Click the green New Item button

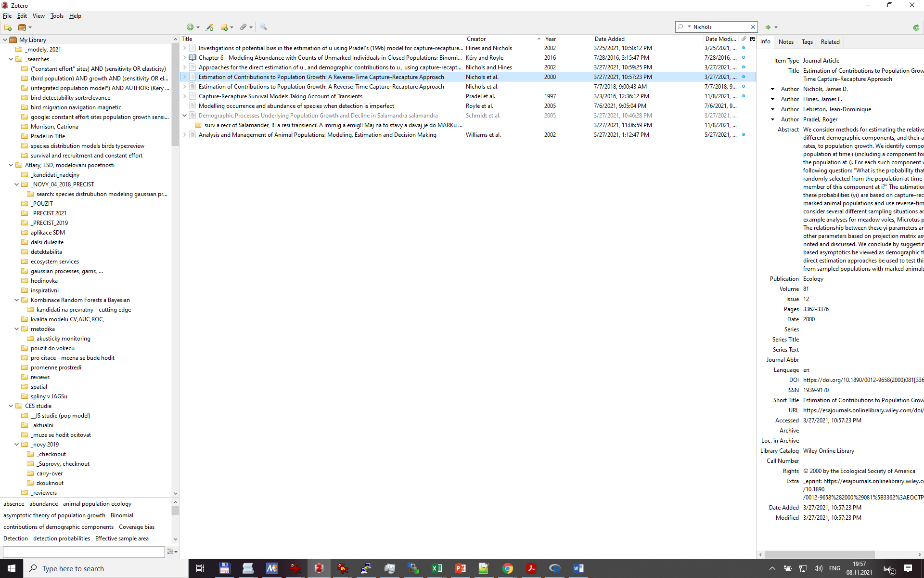coord(190,27)
